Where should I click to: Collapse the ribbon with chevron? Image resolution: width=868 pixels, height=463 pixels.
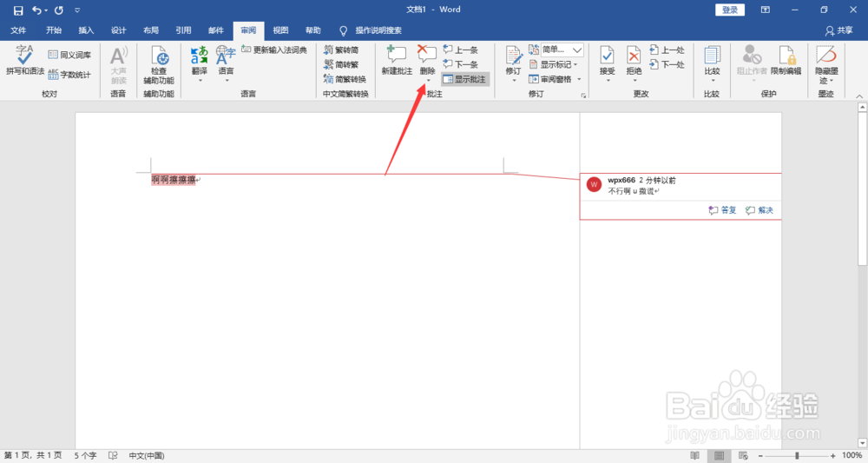pos(859,96)
